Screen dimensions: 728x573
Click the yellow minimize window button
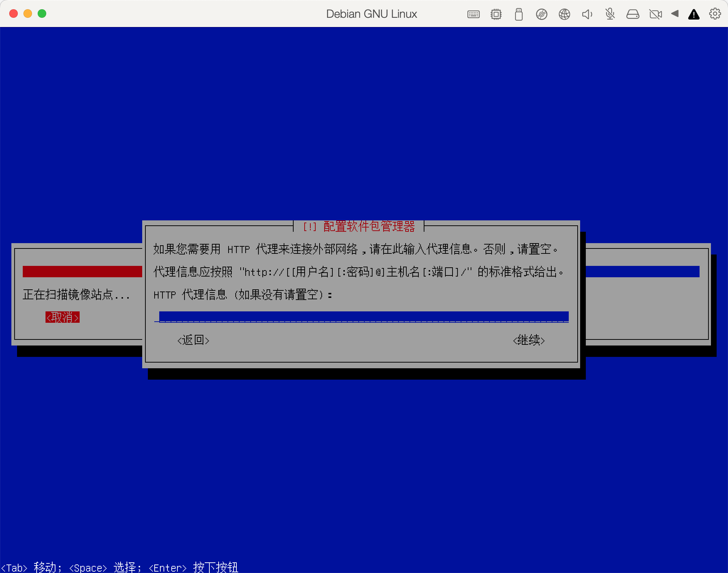pyautogui.click(x=28, y=14)
